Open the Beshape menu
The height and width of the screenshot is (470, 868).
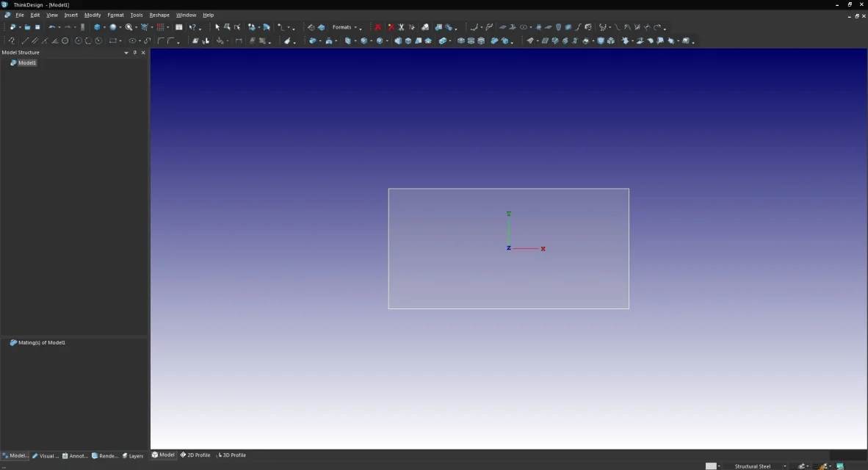coord(159,15)
